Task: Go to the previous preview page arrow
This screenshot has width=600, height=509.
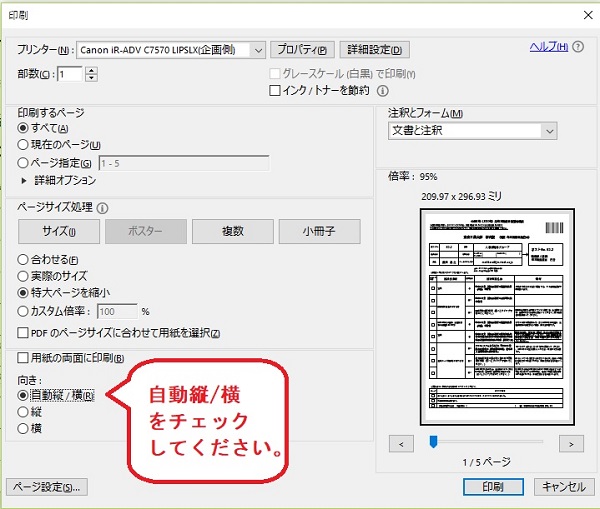Action: pos(400,443)
